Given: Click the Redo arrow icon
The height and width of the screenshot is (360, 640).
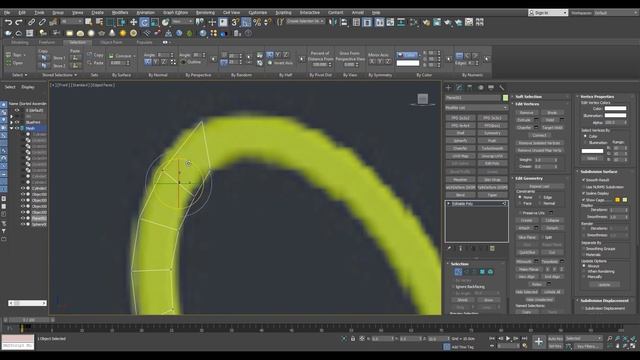Looking at the screenshot, I should point(19,22).
